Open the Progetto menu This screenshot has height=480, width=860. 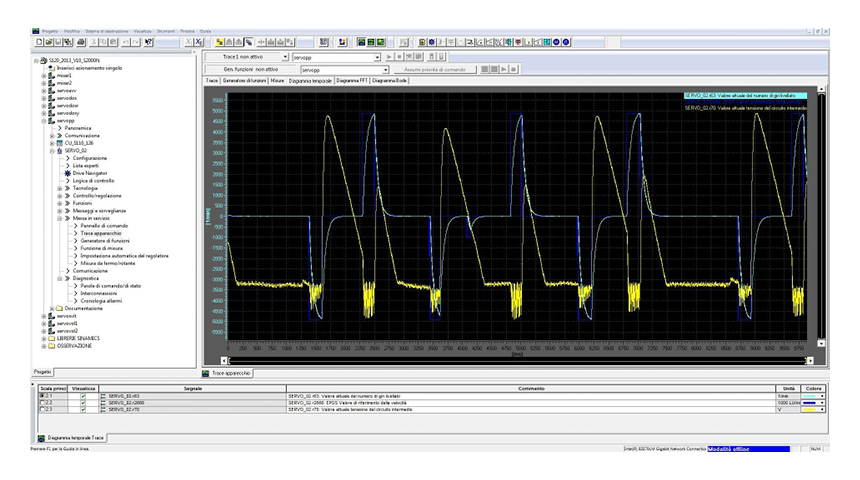(50, 31)
